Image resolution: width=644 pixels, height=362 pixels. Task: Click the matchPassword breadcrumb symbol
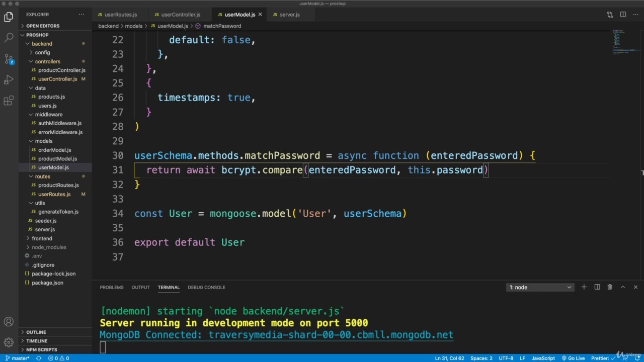(222, 26)
